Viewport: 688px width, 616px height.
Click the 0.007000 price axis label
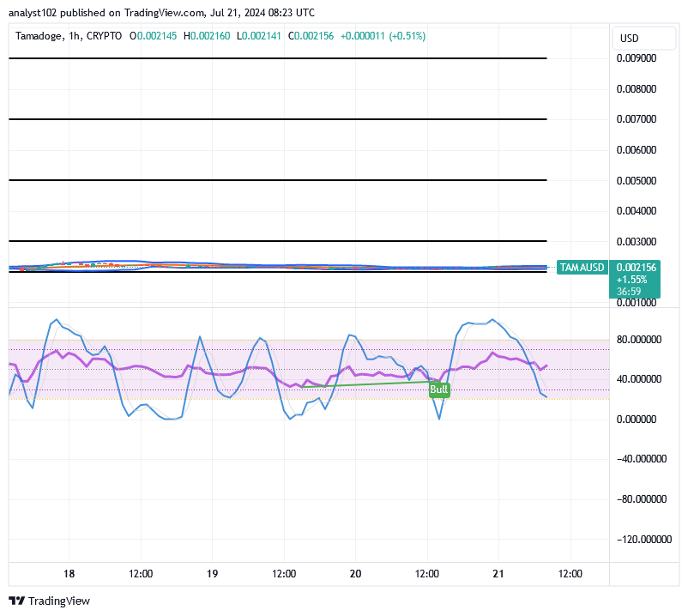(x=637, y=119)
